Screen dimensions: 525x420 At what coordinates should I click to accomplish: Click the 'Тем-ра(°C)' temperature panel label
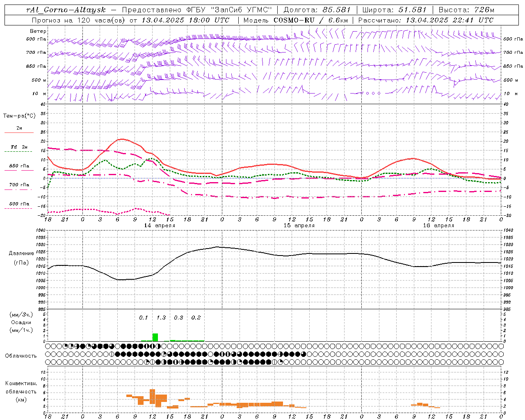click(19, 116)
